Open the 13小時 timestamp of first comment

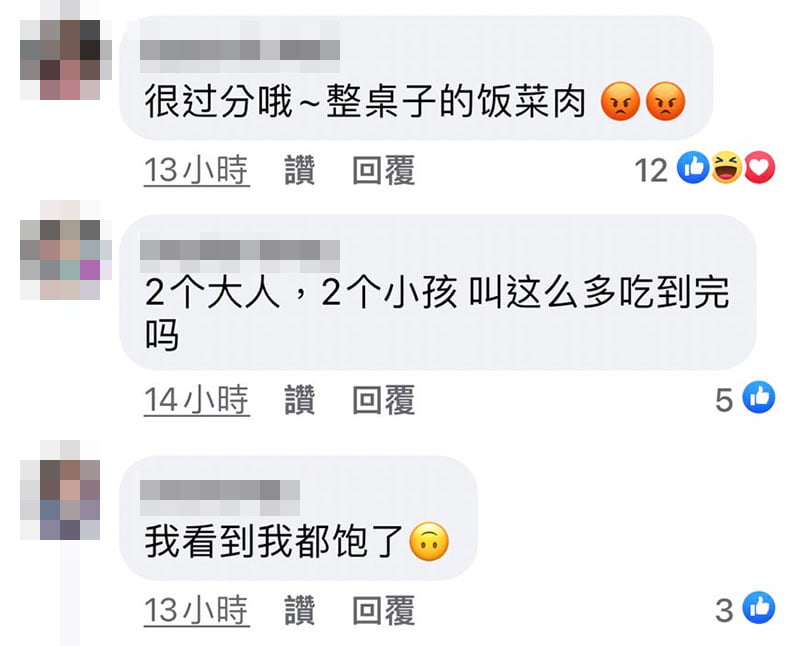[197, 170]
